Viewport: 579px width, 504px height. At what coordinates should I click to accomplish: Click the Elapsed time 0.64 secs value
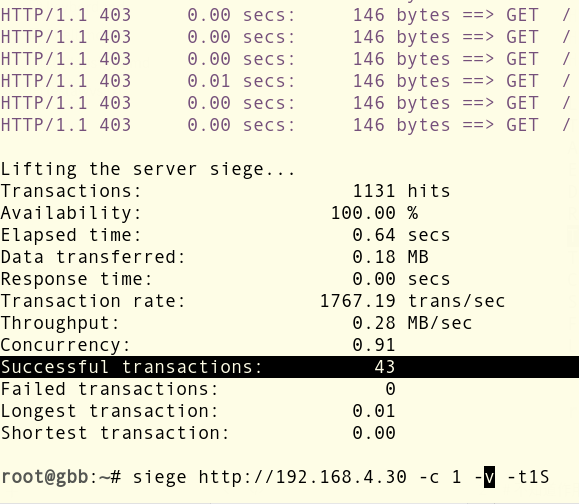point(401,235)
